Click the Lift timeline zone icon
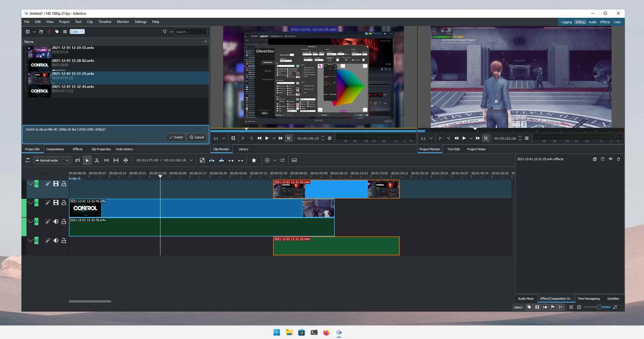The image size is (644, 339). point(241,160)
